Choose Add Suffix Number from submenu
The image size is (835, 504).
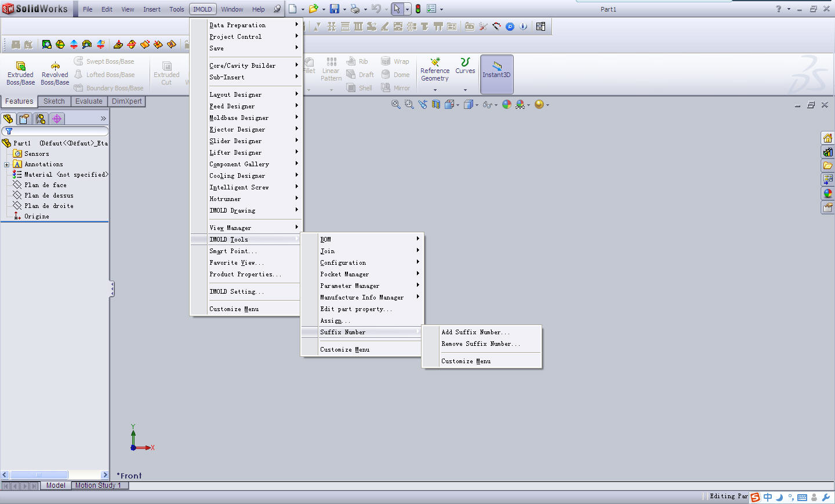(475, 332)
